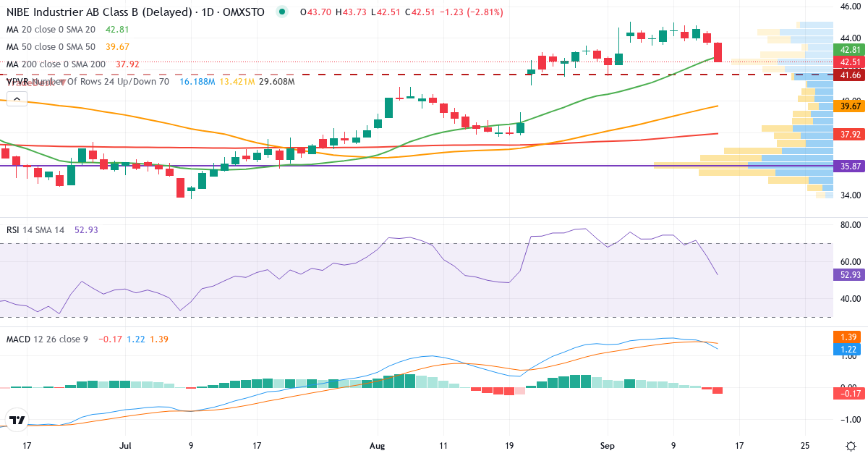Click the 25 date label on time axis
The image size is (868, 456).
point(805,445)
